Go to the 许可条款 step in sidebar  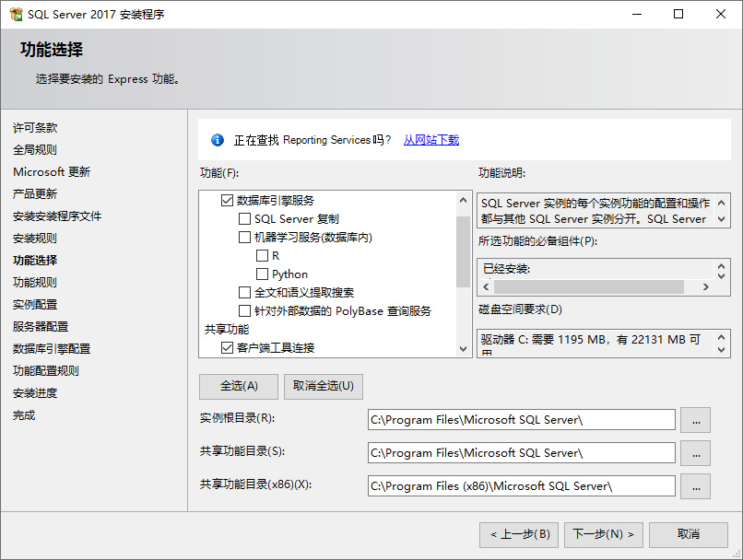coord(35,128)
